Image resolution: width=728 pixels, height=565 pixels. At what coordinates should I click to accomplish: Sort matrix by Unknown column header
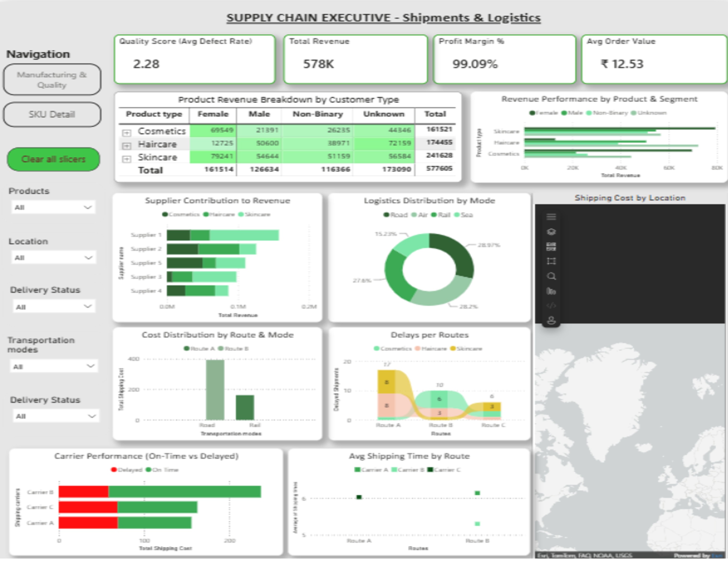pos(384,114)
